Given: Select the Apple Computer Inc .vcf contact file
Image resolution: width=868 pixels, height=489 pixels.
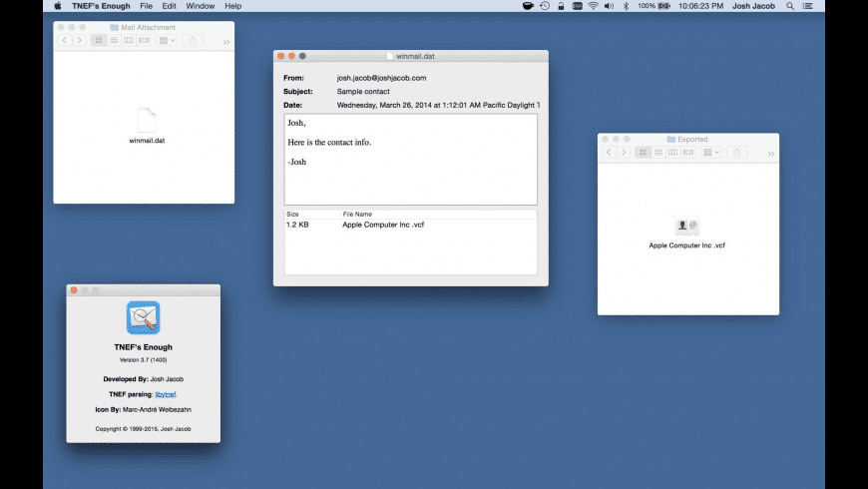Looking at the screenshot, I should (x=686, y=227).
